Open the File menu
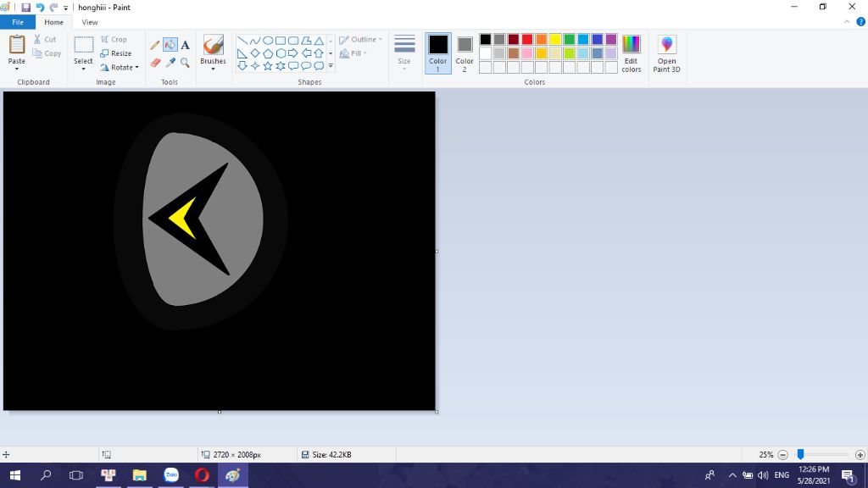The height and width of the screenshot is (488, 868). [x=18, y=22]
